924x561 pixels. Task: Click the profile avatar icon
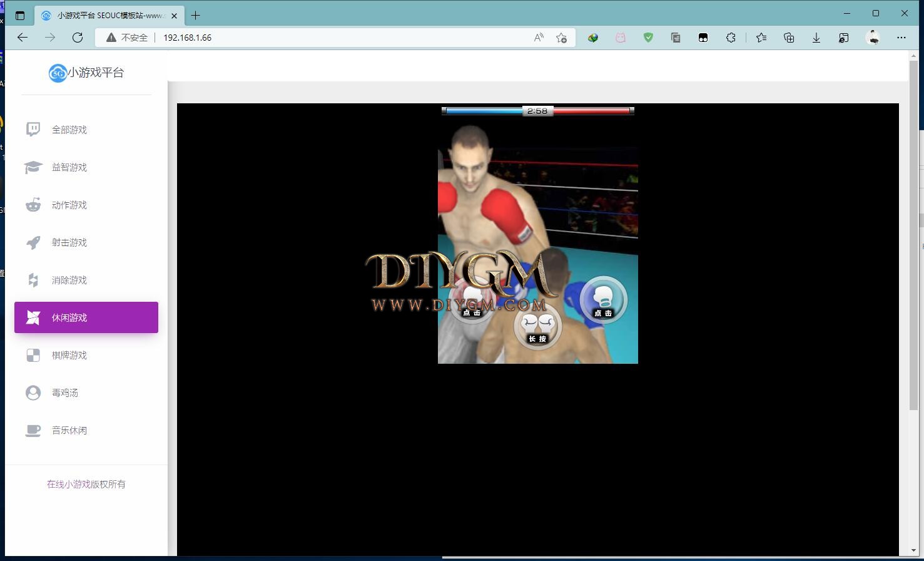point(873,38)
